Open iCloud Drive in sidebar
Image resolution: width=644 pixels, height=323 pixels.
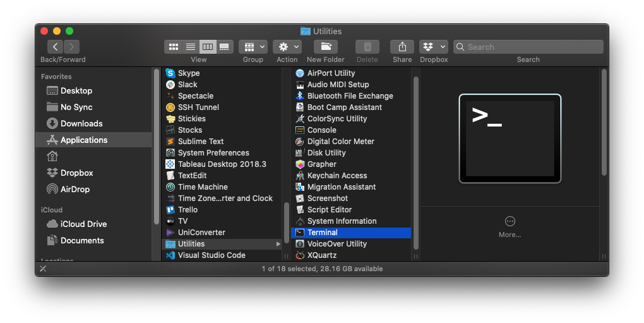pyautogui.click(x=93, y=224)
